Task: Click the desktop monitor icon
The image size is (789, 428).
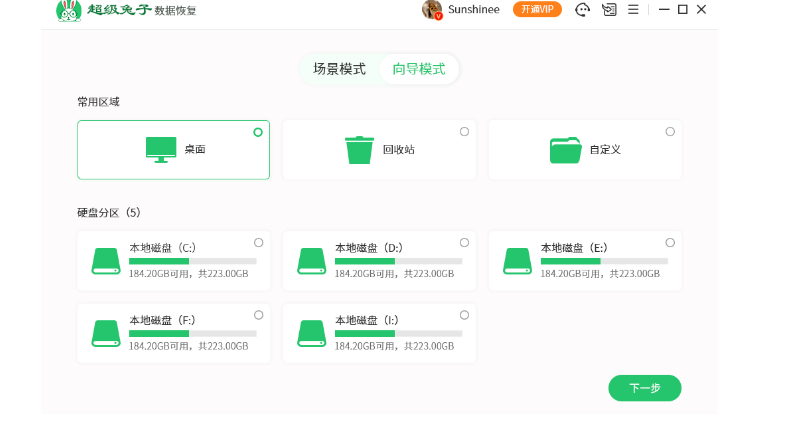Action: pos(160,149)
